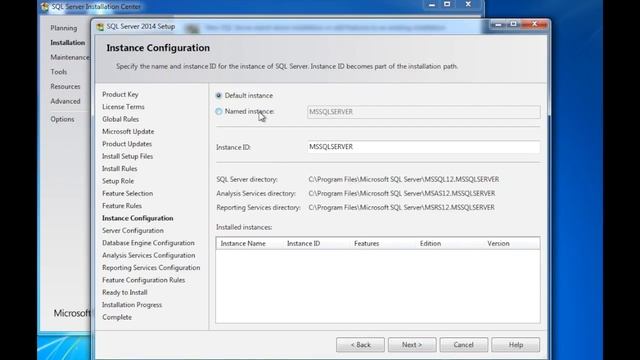Click the Microsoft Update step
The image size is (640, 360).
coord(128,131)
